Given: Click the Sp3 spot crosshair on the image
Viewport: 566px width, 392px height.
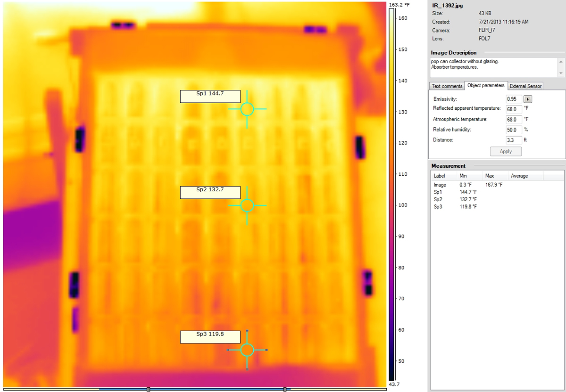Looking at the screenshot, I should tap(247, 350).
